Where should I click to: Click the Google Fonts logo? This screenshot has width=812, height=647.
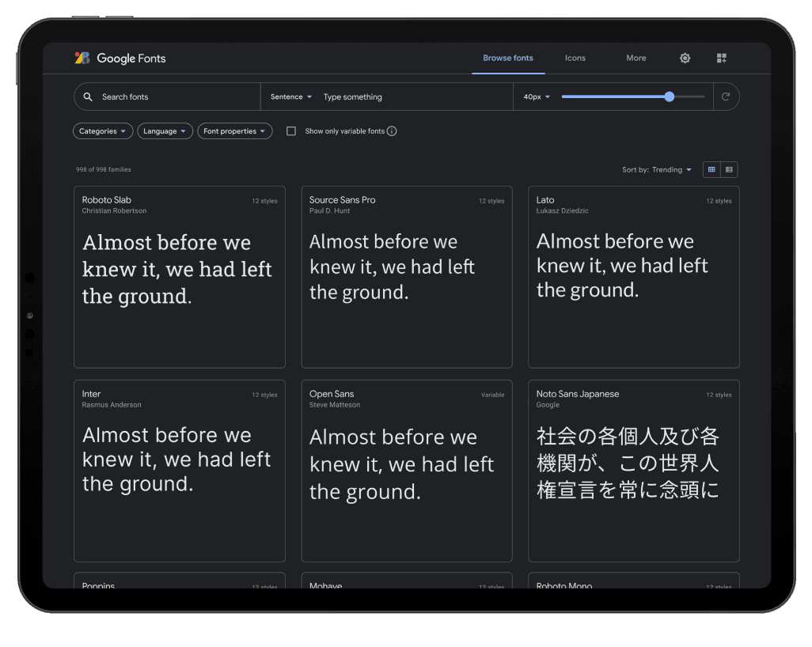[x=120, y=58]
